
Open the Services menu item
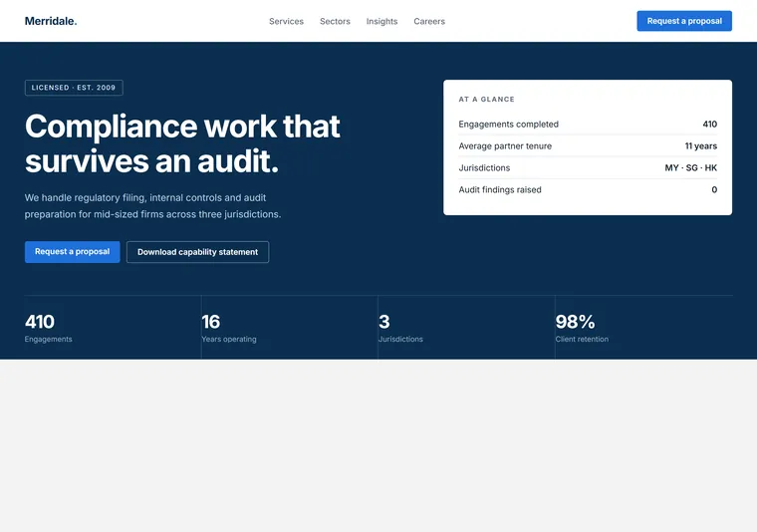[286, 21]
